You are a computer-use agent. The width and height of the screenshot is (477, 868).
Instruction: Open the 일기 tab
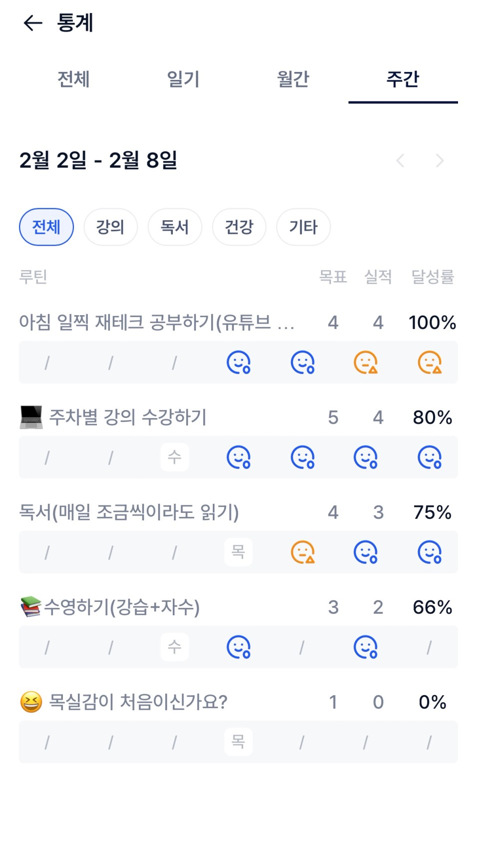[183, 79]
